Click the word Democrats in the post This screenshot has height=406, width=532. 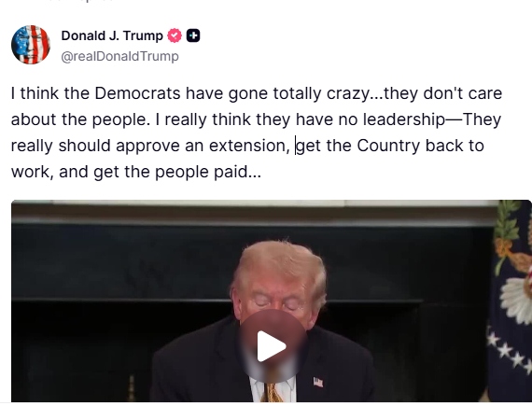[x=137, y=93]
